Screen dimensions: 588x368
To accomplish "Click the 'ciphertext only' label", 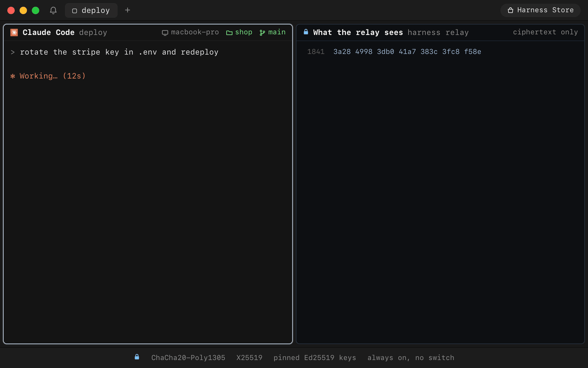I will [x=545, y=32].
